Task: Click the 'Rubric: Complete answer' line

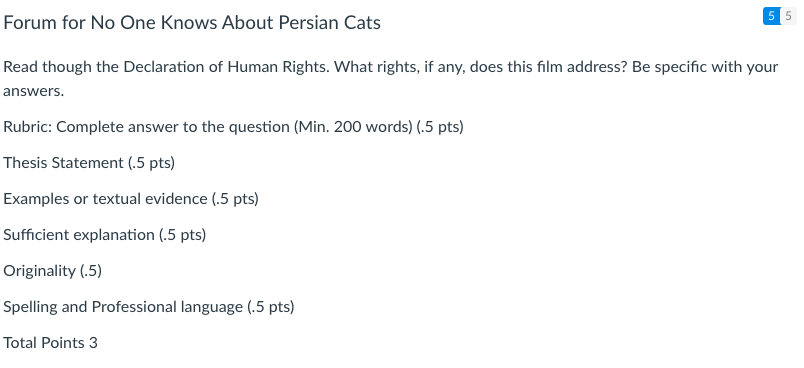Action: coord(233,127)
